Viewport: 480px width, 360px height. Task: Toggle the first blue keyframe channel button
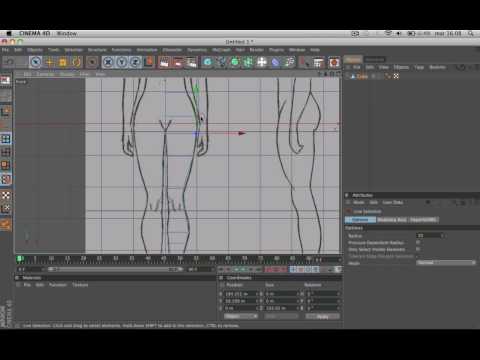coord(293,269)
